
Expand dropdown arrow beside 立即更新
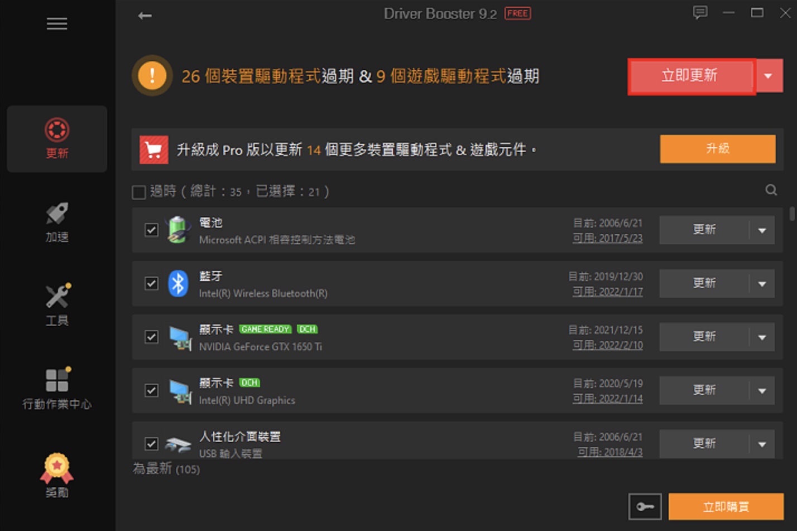pos(769,76)
